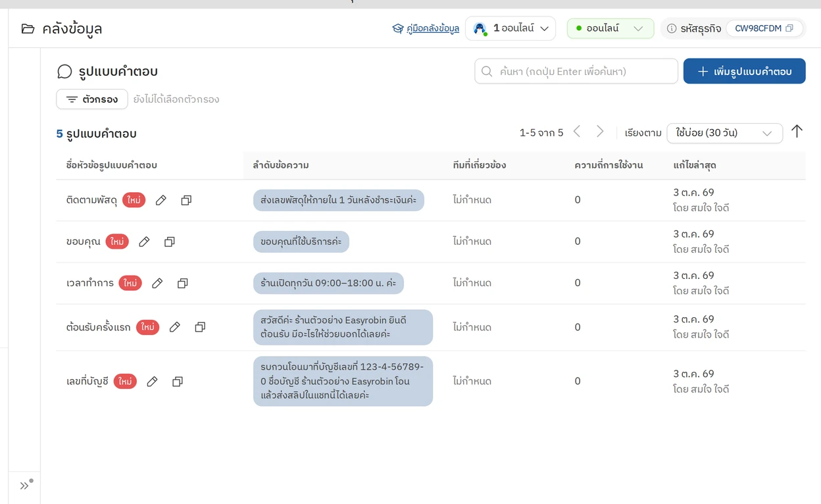Viewport: 821px width, 504px height.
Task: Click the ความถี่การใช้งาน column header
Action: point(609,165)
